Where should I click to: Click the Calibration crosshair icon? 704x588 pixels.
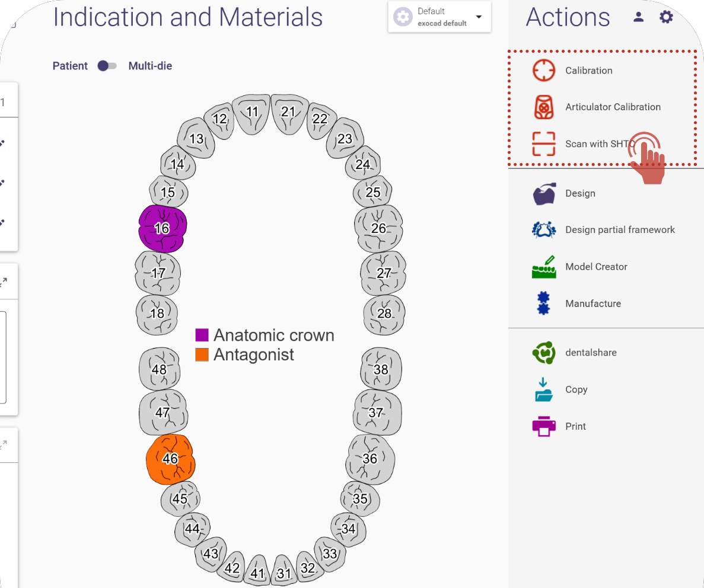(x=543, y=71)
